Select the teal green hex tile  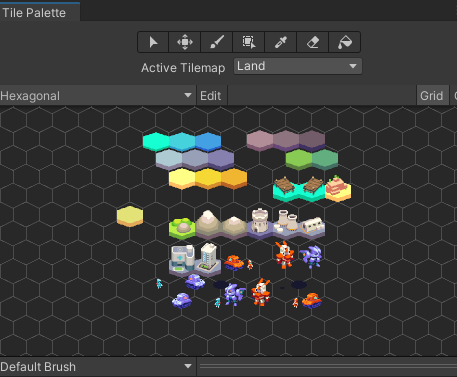(325, 159)
